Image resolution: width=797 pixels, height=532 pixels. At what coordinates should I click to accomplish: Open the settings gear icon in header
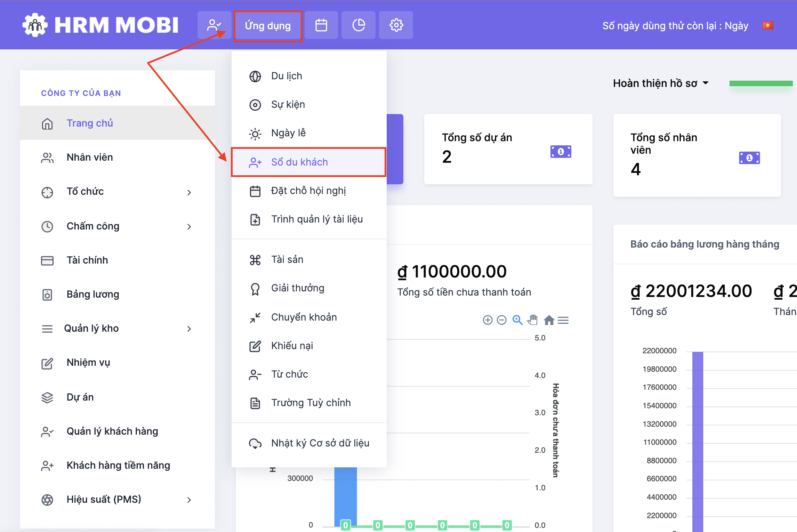(x=396, y=25)
